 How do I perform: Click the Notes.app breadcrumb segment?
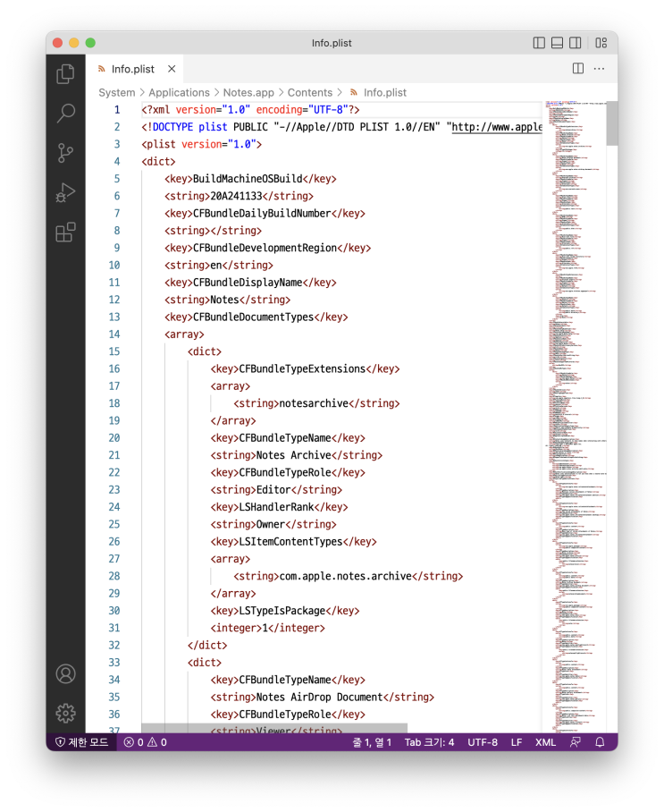pyautogui.click(x=248, y=93)
